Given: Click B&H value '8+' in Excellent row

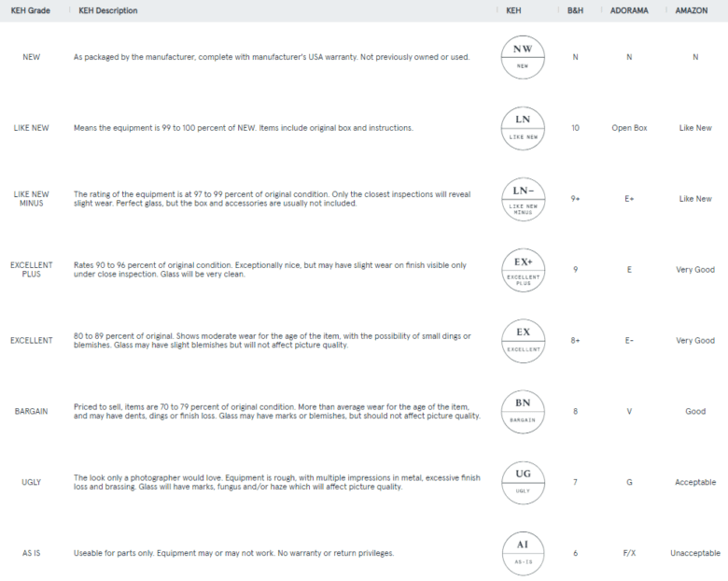Looking at the screenshot, I should [575, 340].
